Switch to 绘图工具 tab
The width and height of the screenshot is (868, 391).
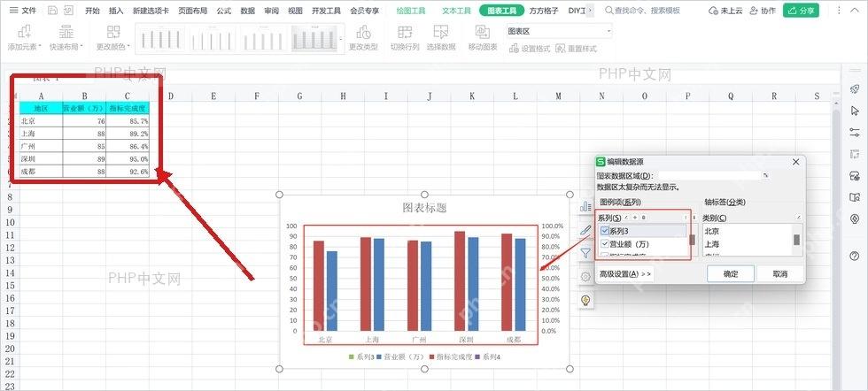(411, 11)
